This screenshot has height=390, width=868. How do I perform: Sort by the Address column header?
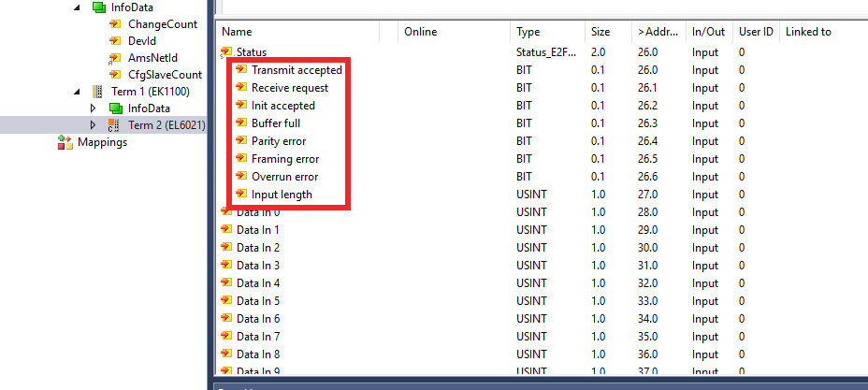658,32
